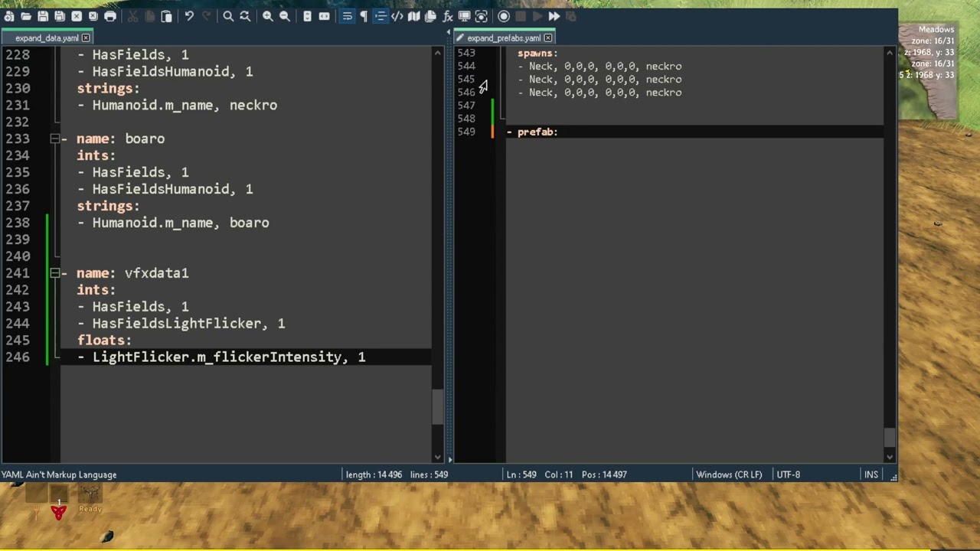Enable synchronized vertical scrolling
Viewport: 980px width, 551px height.
(x=307, y=16)
